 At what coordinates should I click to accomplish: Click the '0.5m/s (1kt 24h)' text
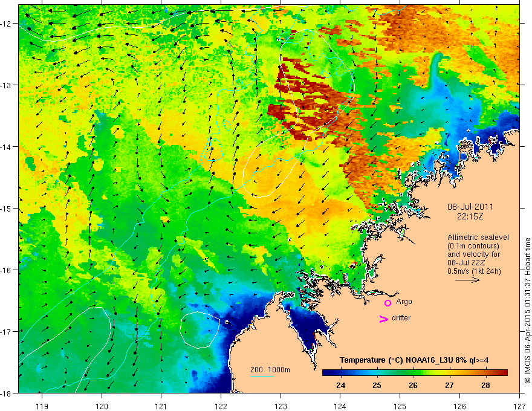click(x=475, y=271)
